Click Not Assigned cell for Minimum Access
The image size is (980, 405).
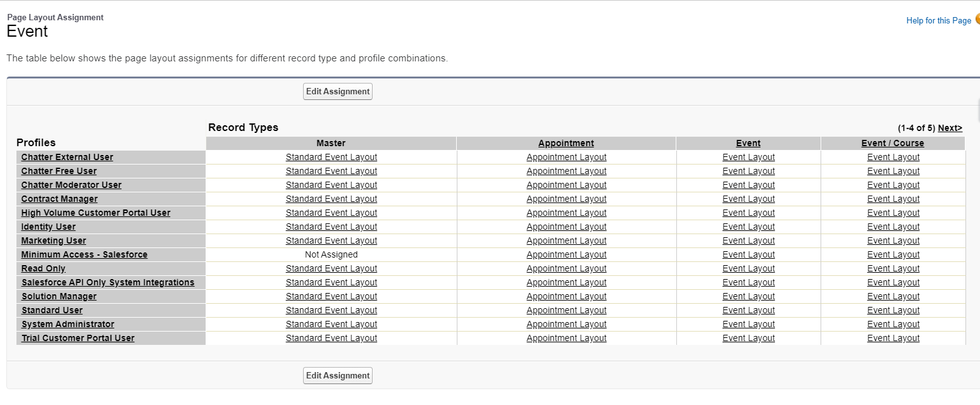click(331, 255)
